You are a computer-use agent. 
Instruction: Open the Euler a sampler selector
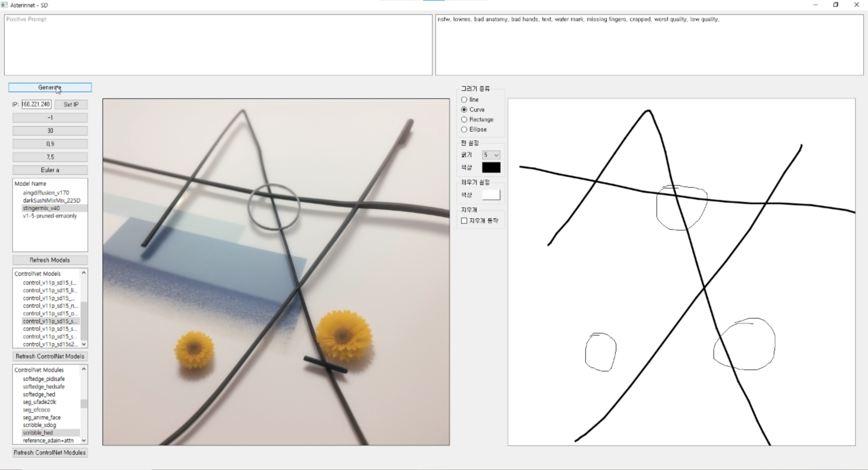pos(50,170)
